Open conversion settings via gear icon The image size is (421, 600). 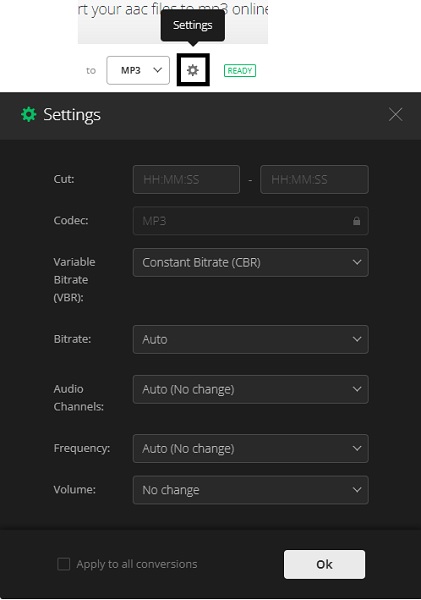(x=193, y=70)
